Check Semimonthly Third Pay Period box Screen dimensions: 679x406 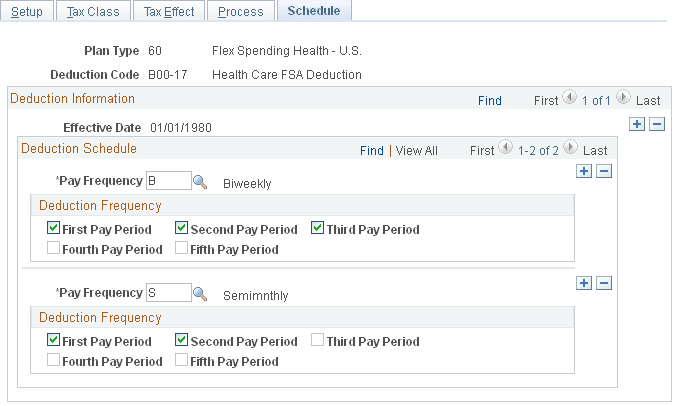click(318, 340)
